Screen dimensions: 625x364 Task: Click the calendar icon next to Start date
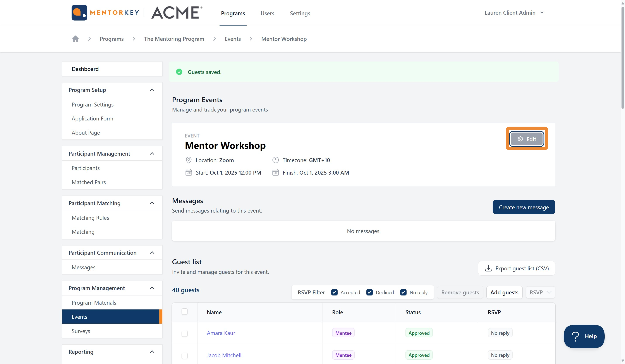tap(189, 173)
